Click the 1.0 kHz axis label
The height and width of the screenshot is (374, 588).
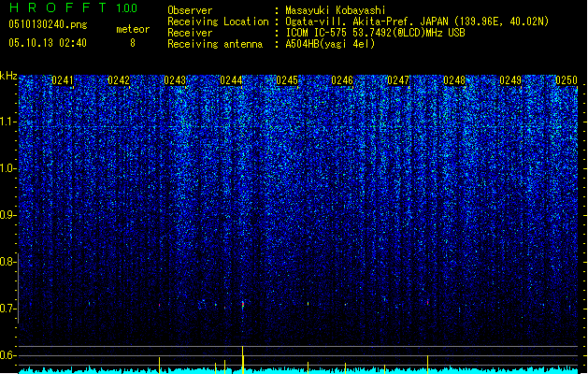pyautogui.click(x=8, y=168)
